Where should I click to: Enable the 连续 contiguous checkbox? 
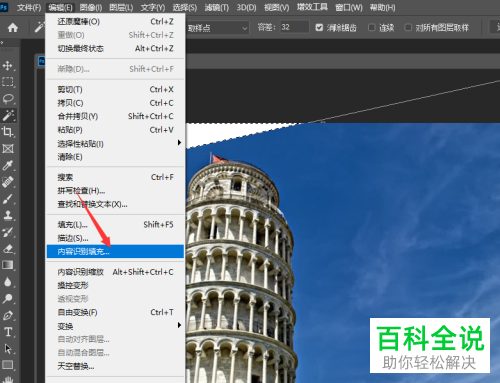[372, 28]
